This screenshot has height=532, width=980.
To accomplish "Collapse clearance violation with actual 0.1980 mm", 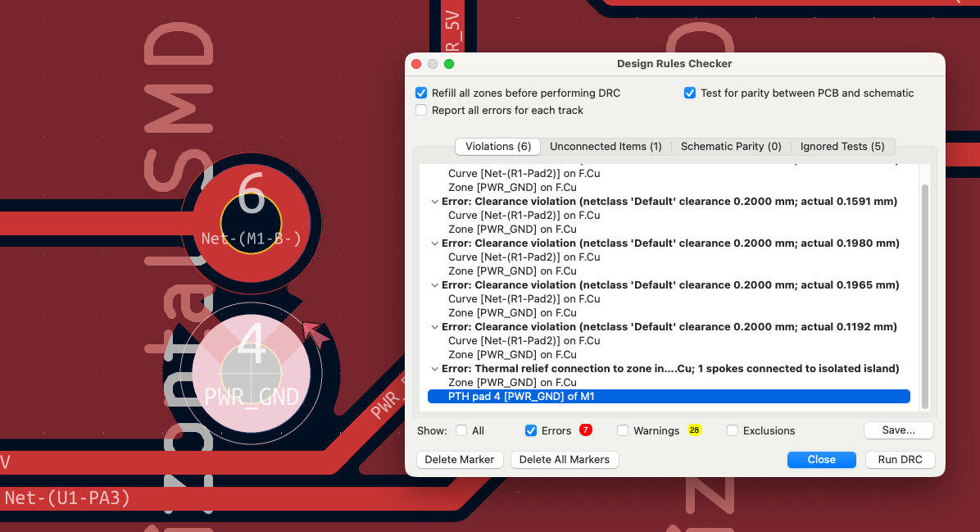I will (434, 243).
